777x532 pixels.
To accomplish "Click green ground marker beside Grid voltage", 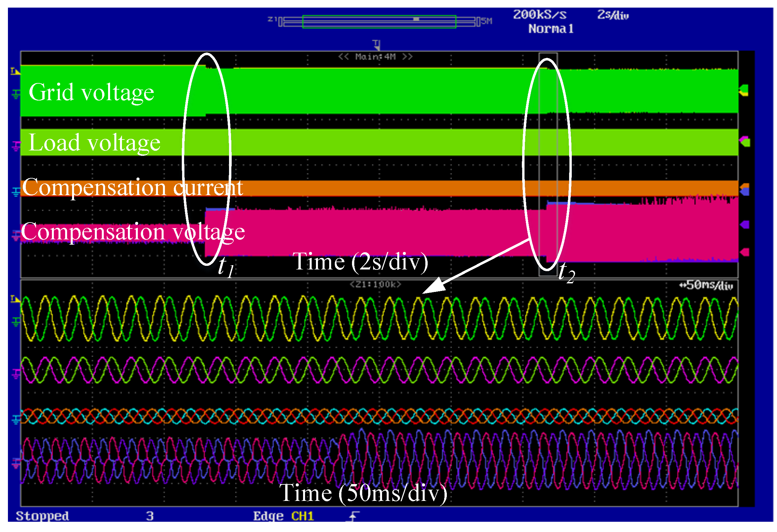I will pyautogui.click(x=16, y=94).
